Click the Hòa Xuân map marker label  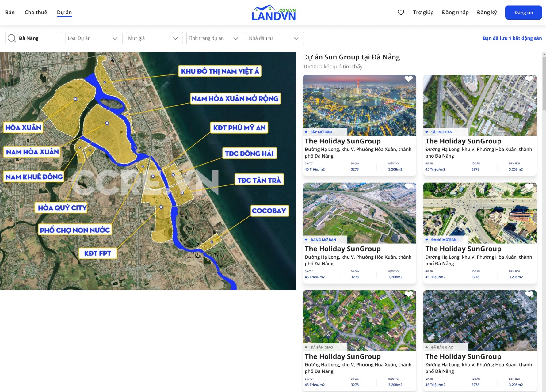(23, 127)
